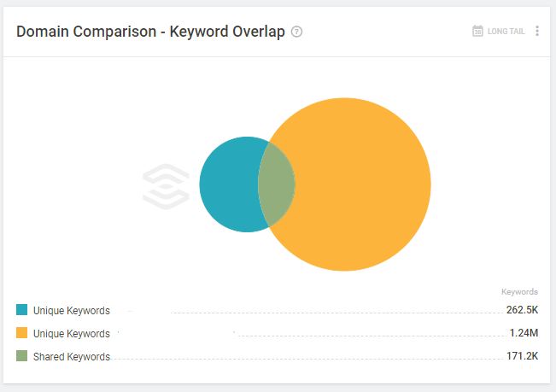
Task: Open the three-dot more options menu
Action: point(537,32)
